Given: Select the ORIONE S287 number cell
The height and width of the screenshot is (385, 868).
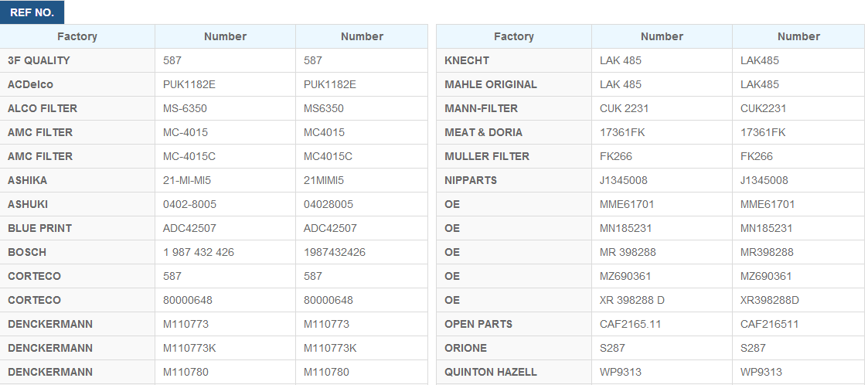Looking at the screenshot, I should coord(612,348).
